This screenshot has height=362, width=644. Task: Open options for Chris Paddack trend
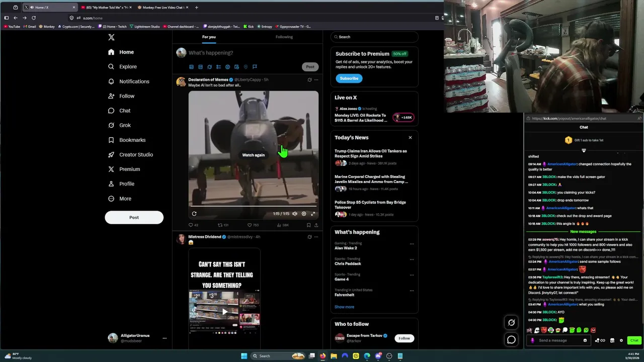(x=412, y=259)
